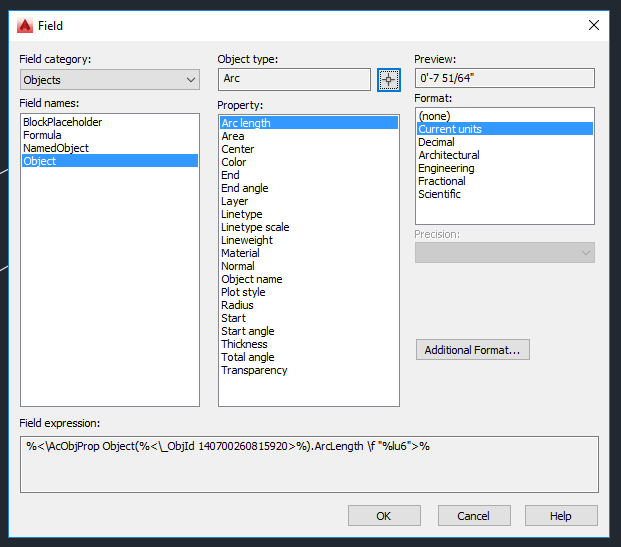Open Help for the Field dialog

click(x=561, y=516)
